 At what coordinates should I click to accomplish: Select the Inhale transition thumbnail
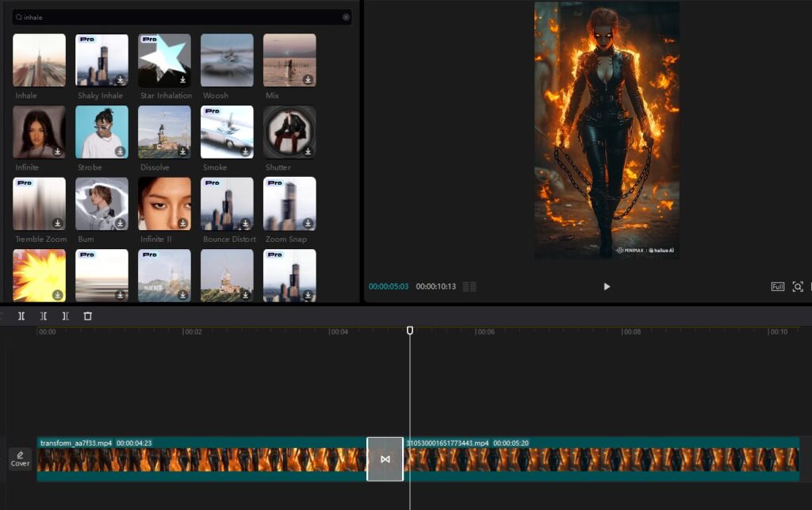coord(40,60)
